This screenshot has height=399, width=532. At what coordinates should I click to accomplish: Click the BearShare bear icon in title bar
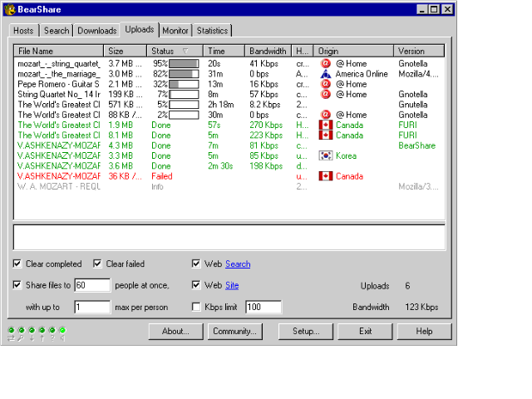(x=11, y=9)
